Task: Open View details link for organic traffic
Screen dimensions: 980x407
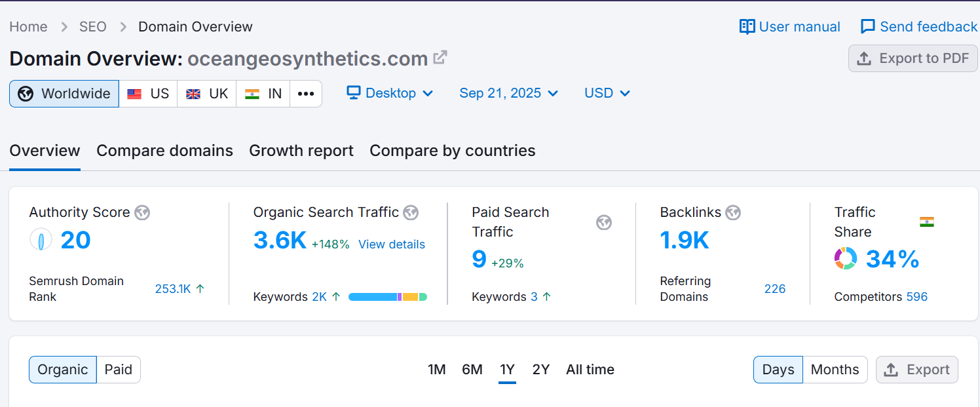Action: [x=392, y=244]
